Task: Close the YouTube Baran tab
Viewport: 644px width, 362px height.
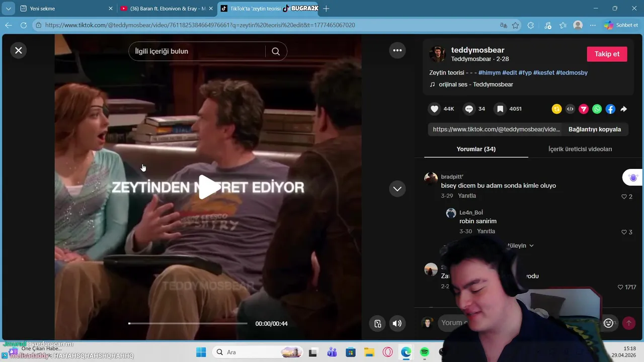Action: pos(211,9)
